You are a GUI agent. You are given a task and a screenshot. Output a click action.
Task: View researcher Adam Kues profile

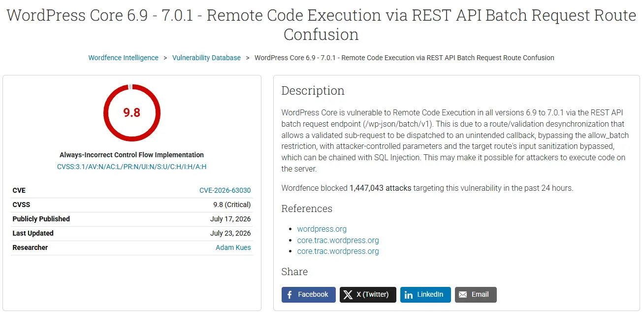tap(233, 247)
